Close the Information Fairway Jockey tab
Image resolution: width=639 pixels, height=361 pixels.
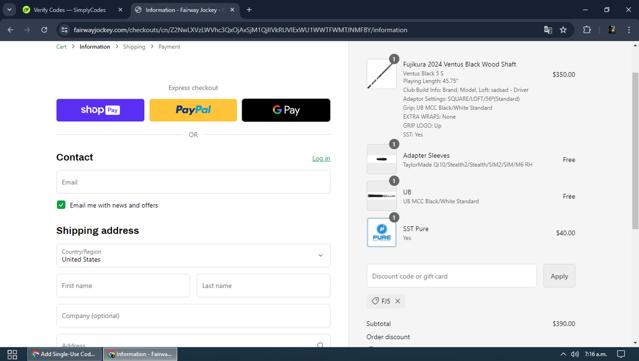[232, 10]
